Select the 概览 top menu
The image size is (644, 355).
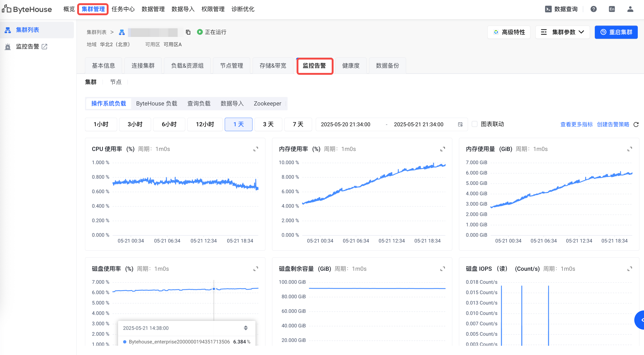click(69, 9)
